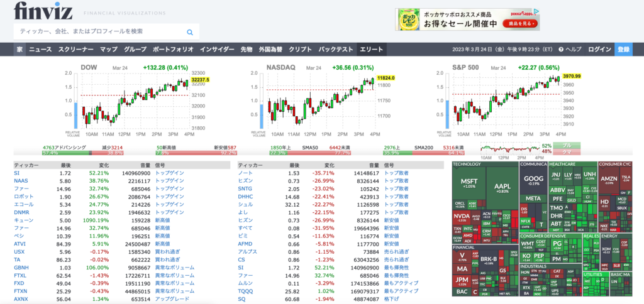
Task: Select the WMT tile in heatmap
Action: coord(528,245)
